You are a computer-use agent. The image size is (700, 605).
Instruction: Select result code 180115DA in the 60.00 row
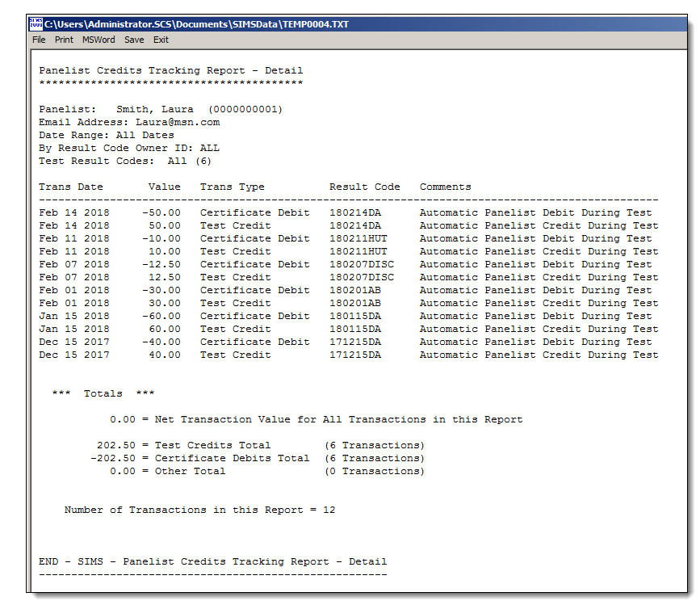[355, 330]
